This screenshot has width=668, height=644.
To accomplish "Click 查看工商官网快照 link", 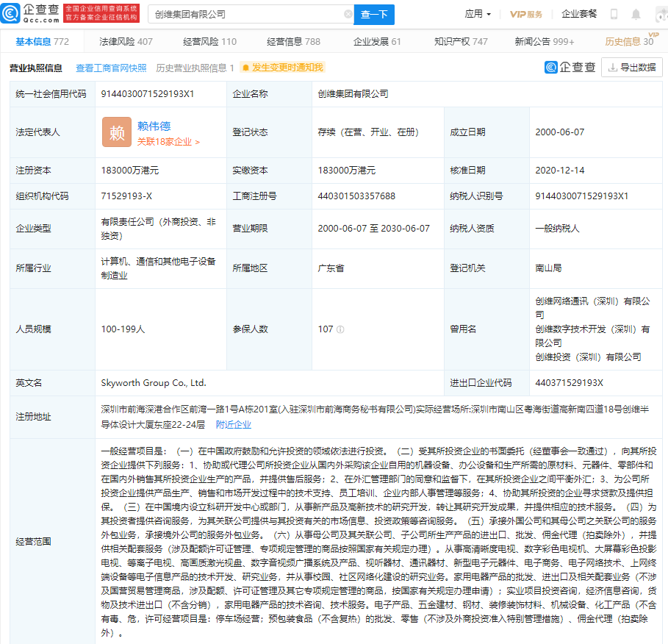I will point(111,68).
